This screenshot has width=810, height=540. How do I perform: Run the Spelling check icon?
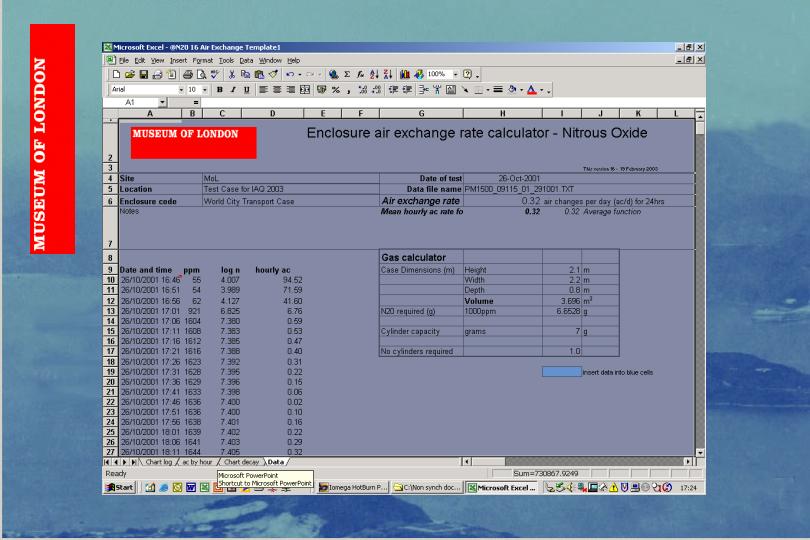(215, 75)
